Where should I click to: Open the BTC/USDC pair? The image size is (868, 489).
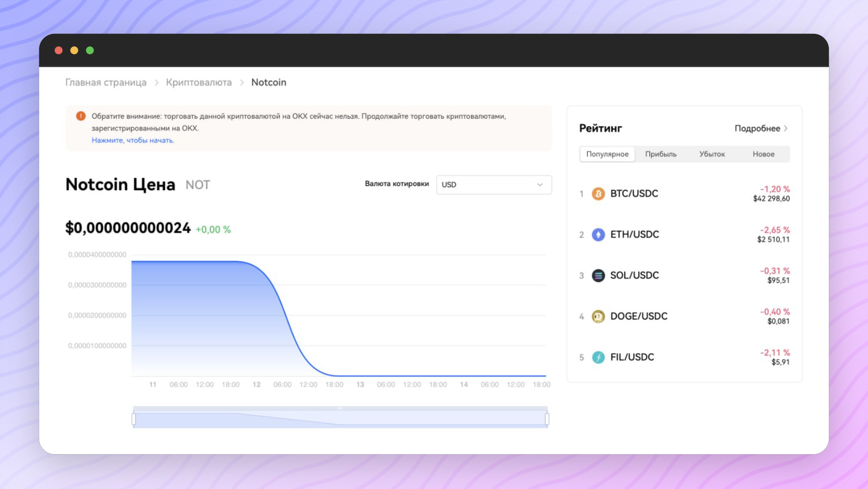(x=634, y=193)
